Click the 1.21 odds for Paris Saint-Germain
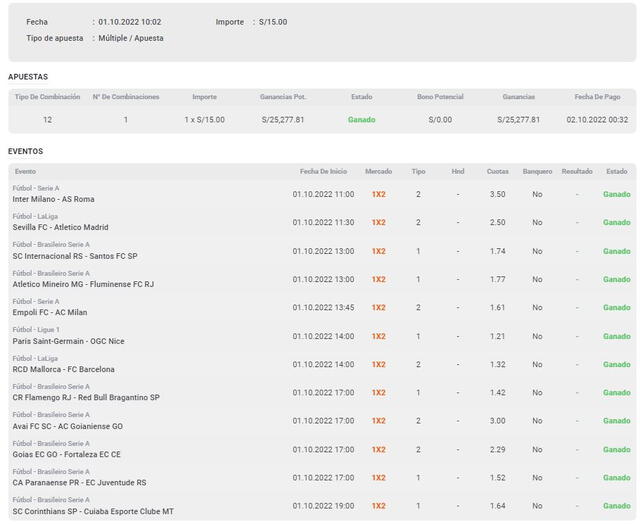640x524 pixels. pos(498,336)
